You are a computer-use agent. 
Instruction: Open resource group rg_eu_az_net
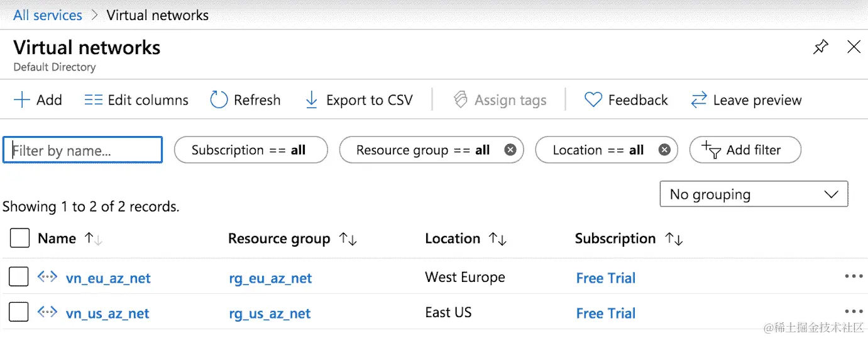270,278
